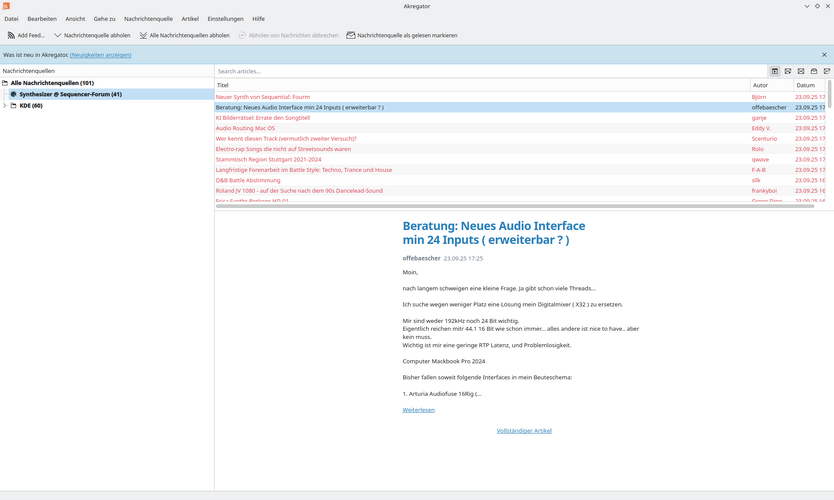Mark feed as read via Nachrichtenquelle als gelesen markieren
834x500 pixels.
401,35
